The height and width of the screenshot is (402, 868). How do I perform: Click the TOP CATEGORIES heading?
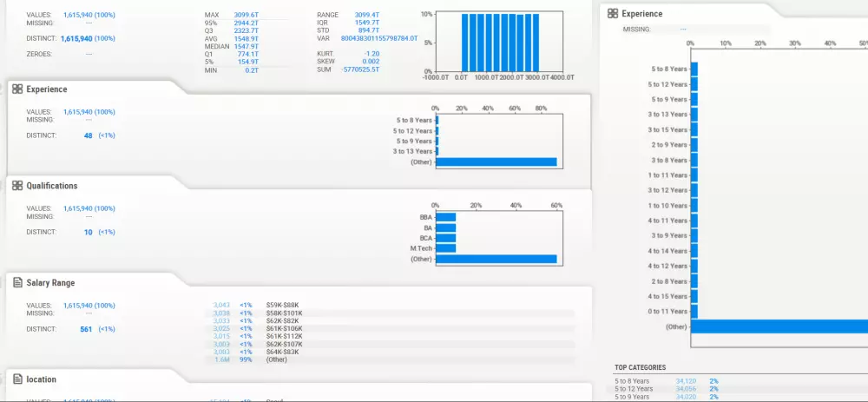point(640,367)
